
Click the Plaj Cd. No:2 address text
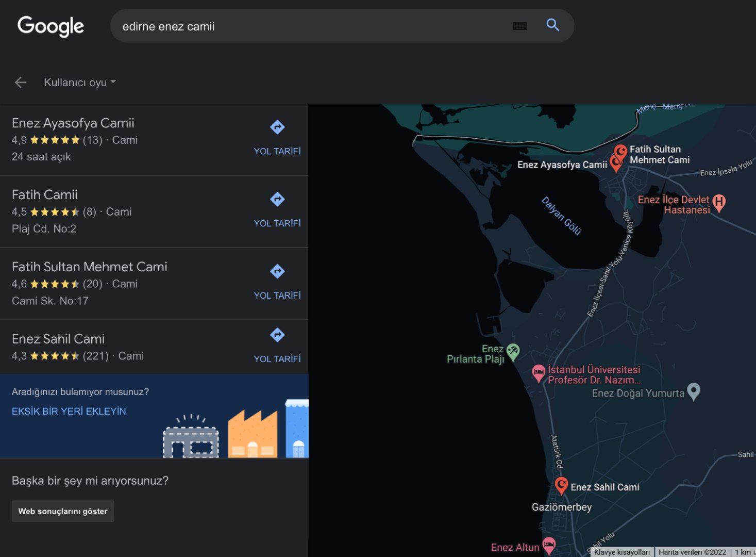[44, 228]
